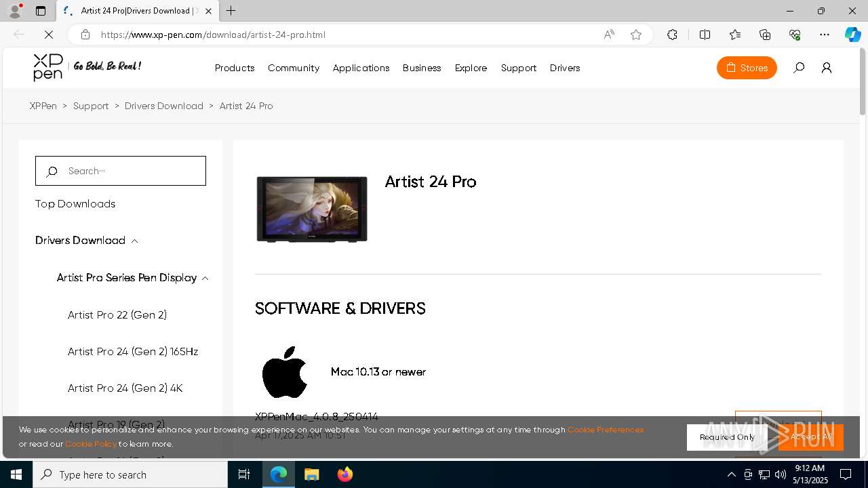Image resolution: width=868 pixels, height=488 pixels.
Task: Open browser Extensions icon
Action: click(x=672, y=35)
